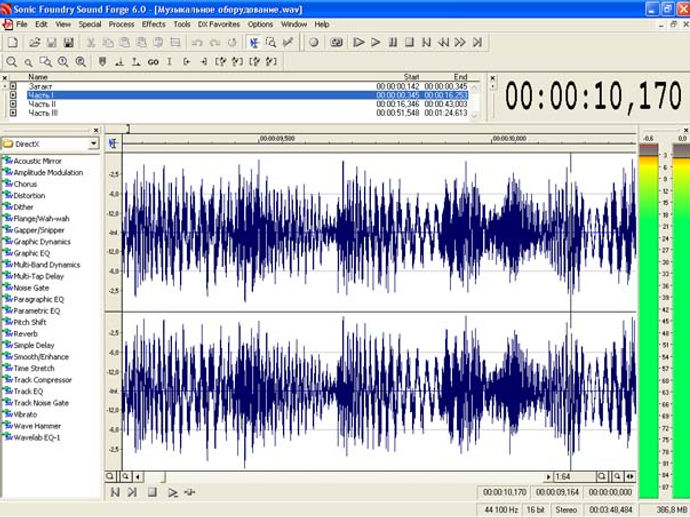Click Forward in the transport toolbar
The width and height of the screenshot is (690, 518).
pyautogui.click(x=460, y=43)
